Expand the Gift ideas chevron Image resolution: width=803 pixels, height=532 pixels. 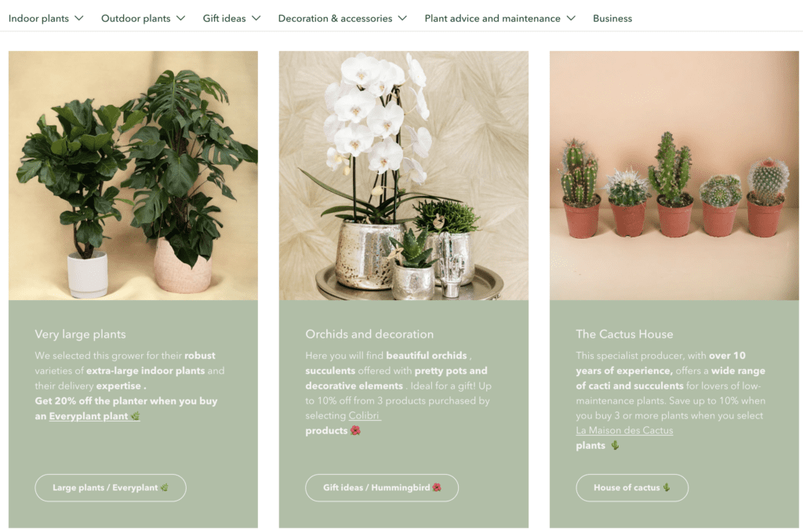click(256, 19)
